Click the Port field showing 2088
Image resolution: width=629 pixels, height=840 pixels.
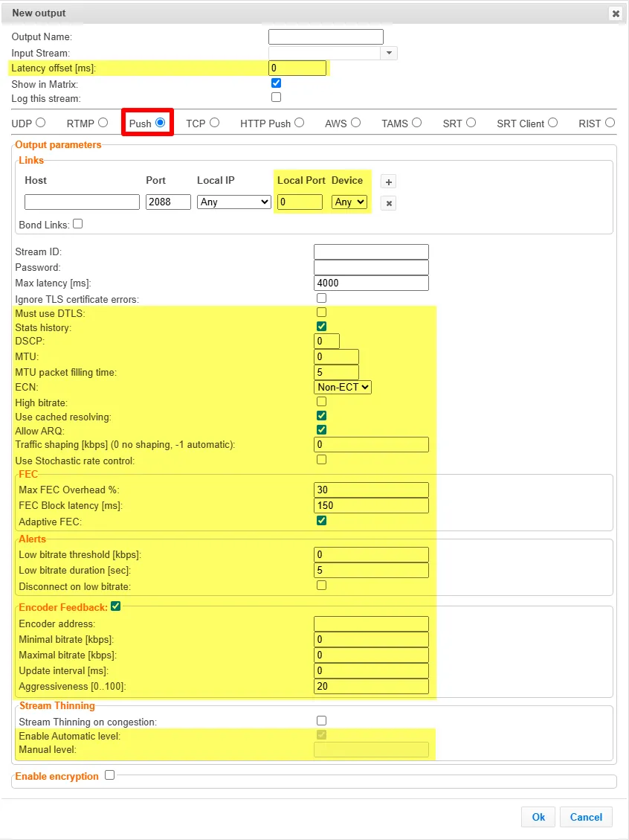168,202
